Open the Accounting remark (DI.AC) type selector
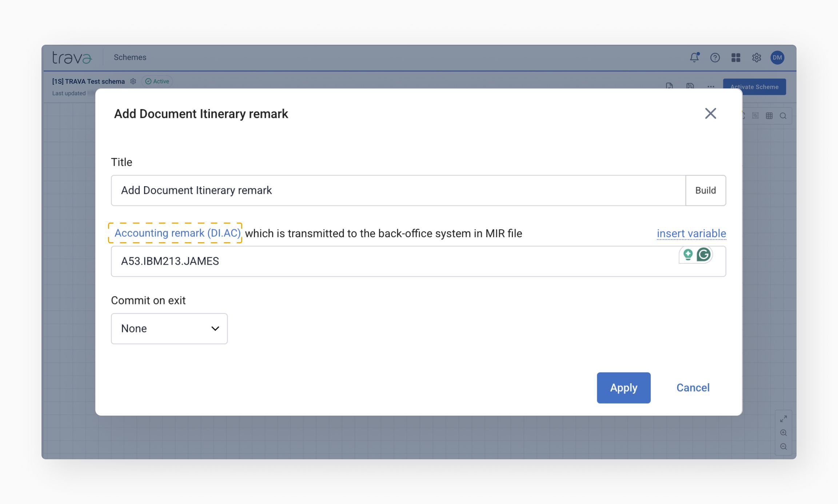The image size is (838, 504). 177,233
